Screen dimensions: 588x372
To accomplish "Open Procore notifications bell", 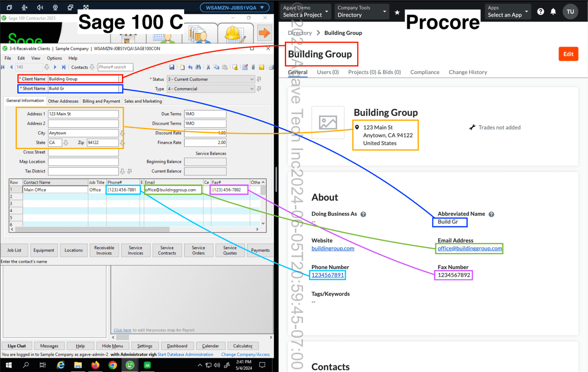I will 553,12.
